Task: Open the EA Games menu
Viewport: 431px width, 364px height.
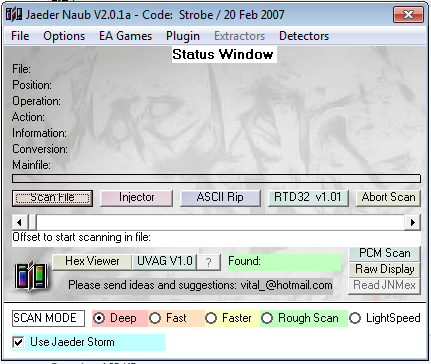Action: point(125,36)
